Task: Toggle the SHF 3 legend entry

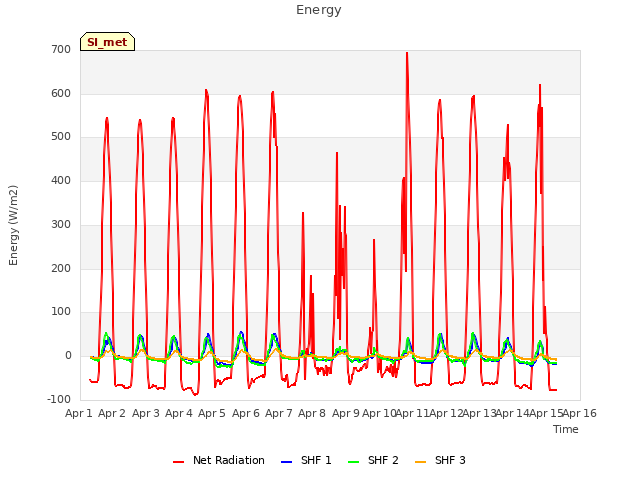Action: 440,460
